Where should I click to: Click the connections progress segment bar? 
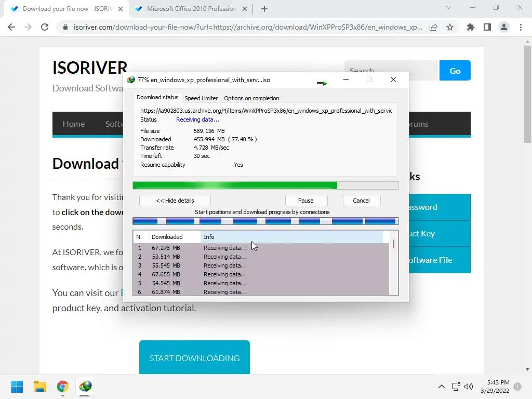click(265, 221)
